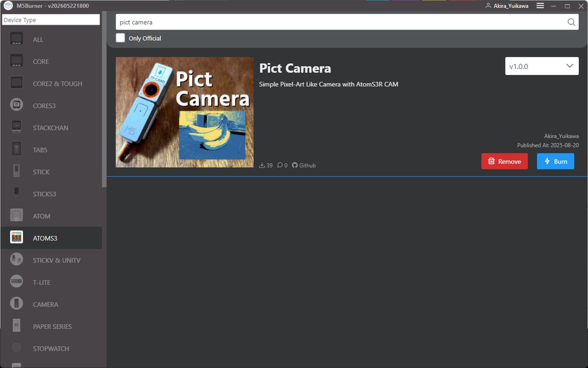Click the red Remove button
Image resolution: width=588 pixels, height=368 pixels.
(x=505, y=161)
